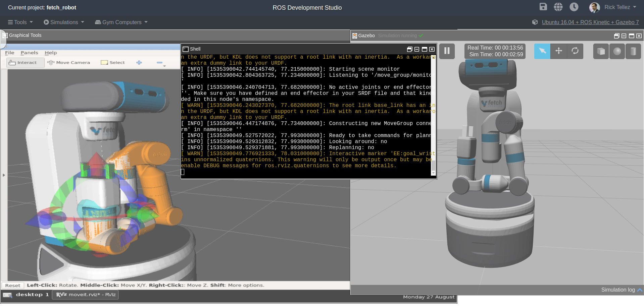
Task: Click the Reset button in RViz status bar
Action: (13, 285)
